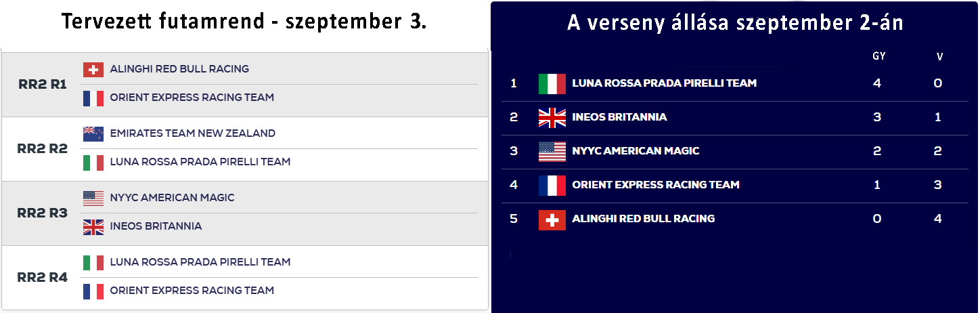980x313 pixels.
Task: Select Emirates Team New Zealand in schedule
Action: (x=193, y=133)
